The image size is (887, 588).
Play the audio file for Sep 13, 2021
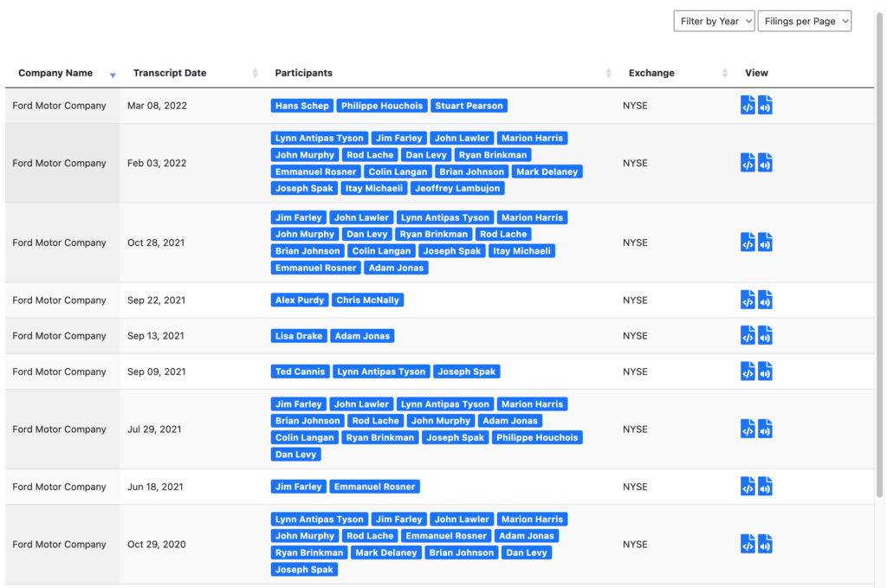[x=765, y=335]
